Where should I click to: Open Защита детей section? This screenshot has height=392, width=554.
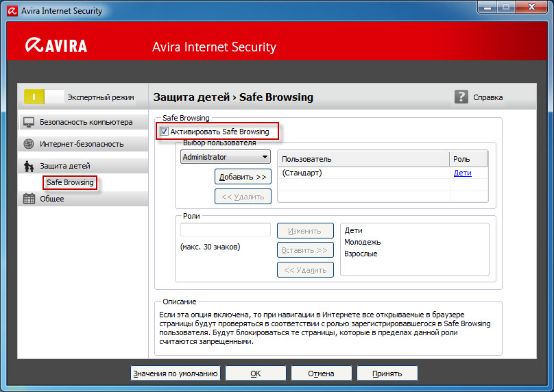83,166
